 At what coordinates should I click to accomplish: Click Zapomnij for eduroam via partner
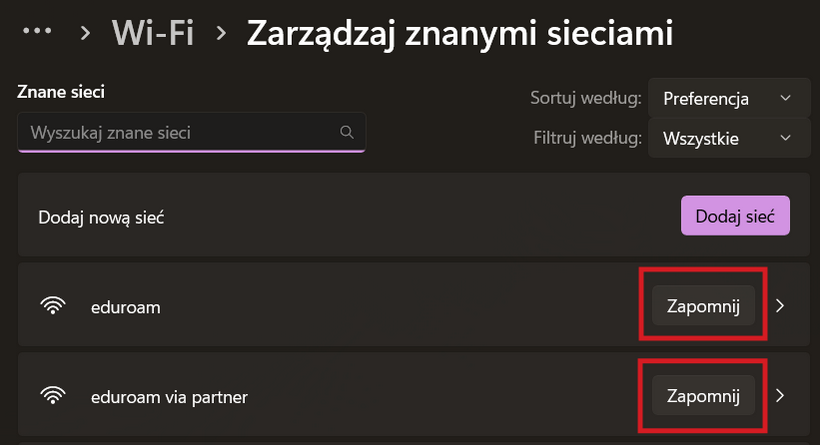702,396
